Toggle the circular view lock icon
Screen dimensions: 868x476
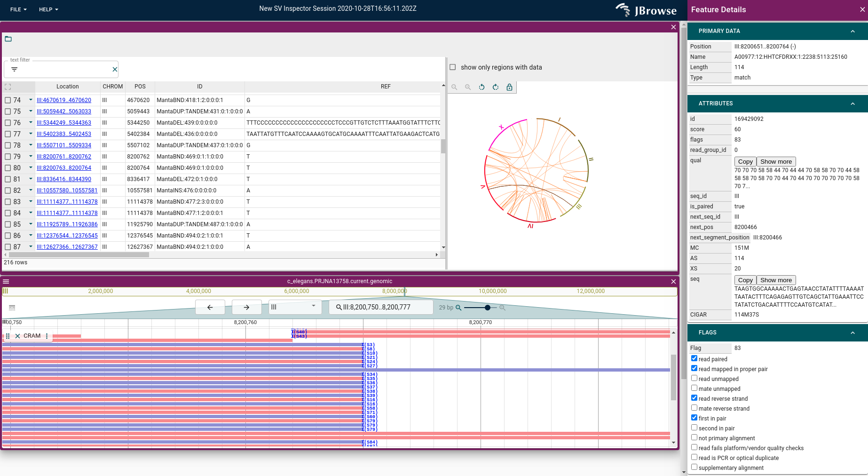509,87
